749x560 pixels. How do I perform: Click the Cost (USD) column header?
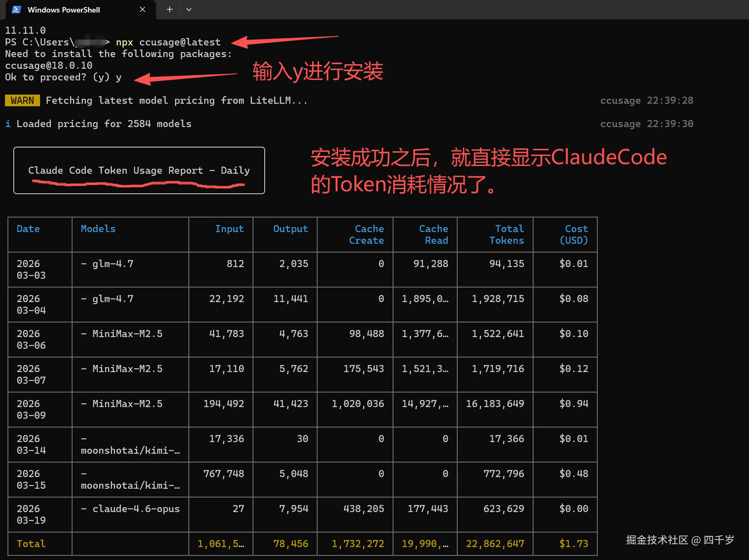[x=576, y=235]
